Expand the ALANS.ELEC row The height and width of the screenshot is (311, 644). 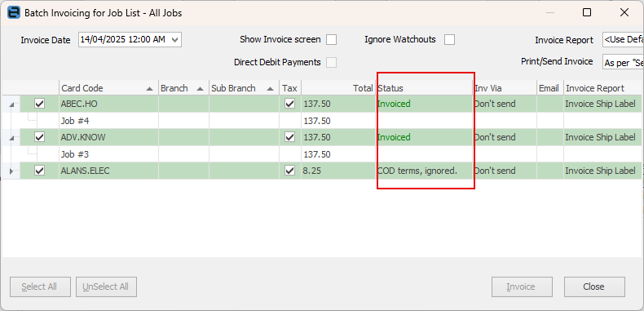(x=11, y=171)
